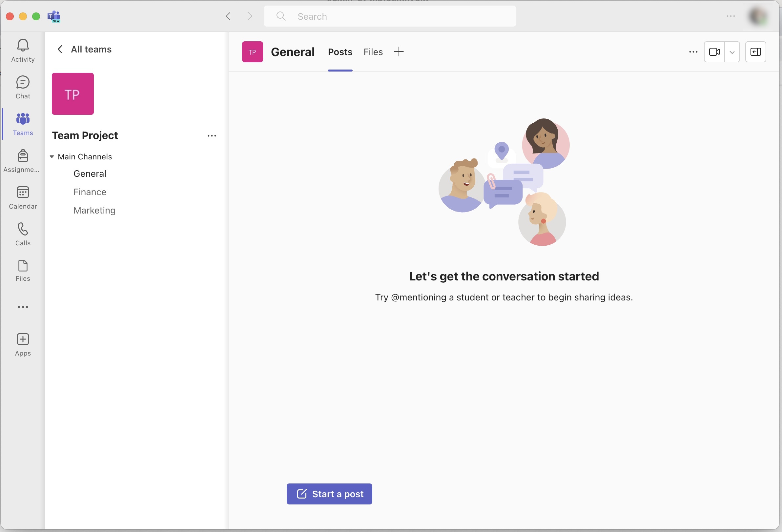Click the Start a post button
The width and height of the screenshot is (782, 532).
(x=329, y=494)
